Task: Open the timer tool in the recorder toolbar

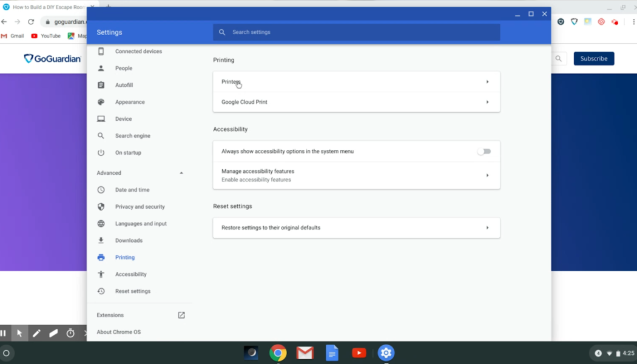Action: 69,332
